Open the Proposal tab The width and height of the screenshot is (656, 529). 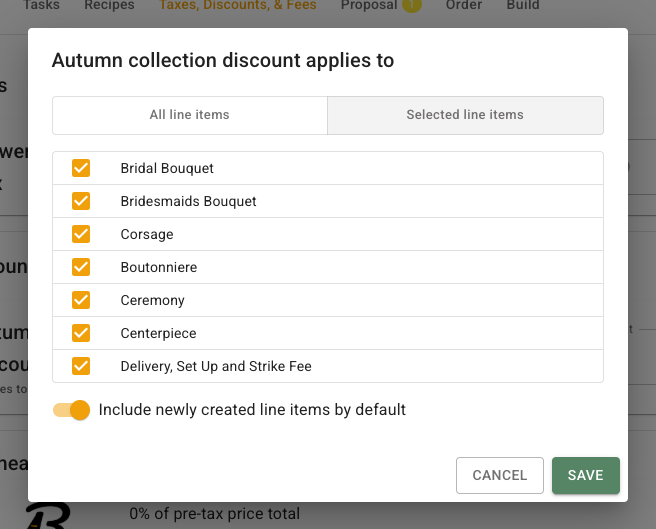pyautogui.click(x=369, y=5)
